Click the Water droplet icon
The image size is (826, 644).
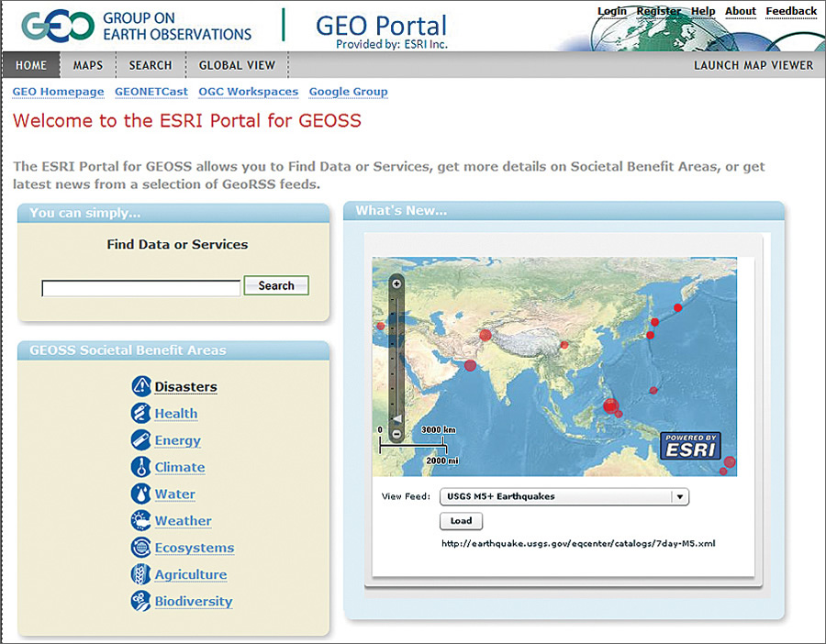click(x=140, y=494)
